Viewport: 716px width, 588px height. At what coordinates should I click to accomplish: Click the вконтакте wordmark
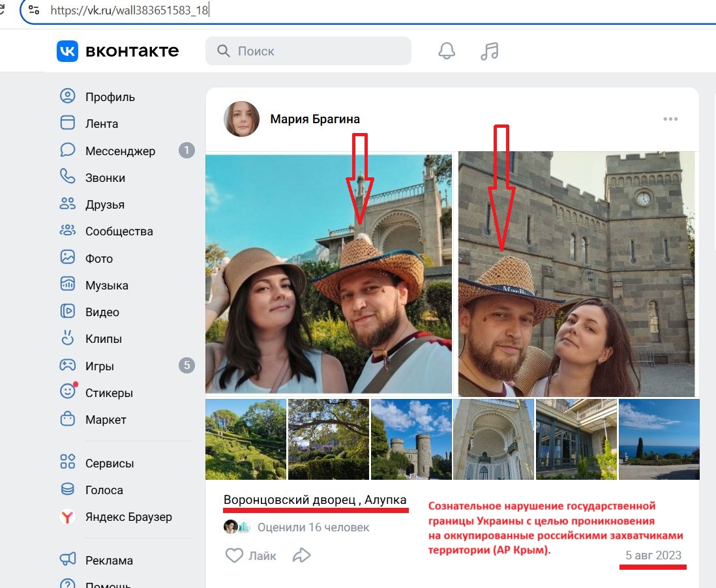[x=132, y=51]
